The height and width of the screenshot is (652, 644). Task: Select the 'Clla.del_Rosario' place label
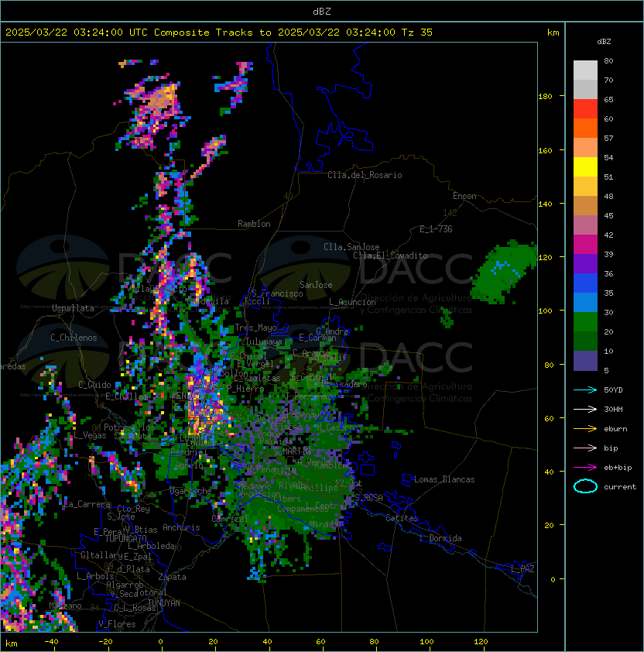click(365, 175)
